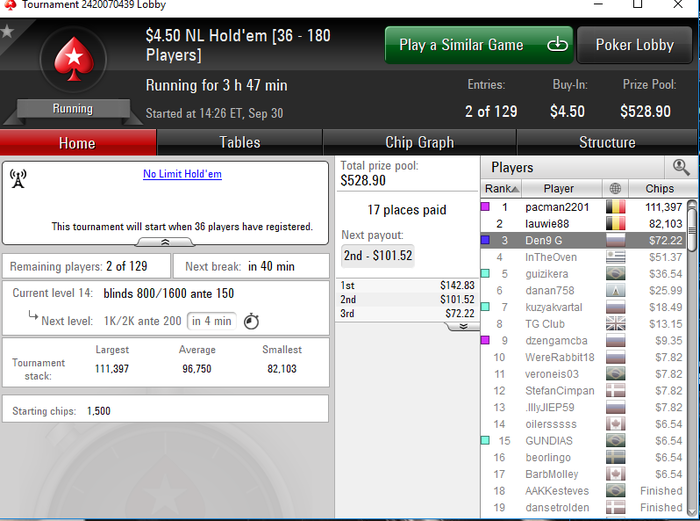Viewport: 700px width, 521px height.
Task: Click pacman2201's Belgian flag icon
Action: [616, 207]
